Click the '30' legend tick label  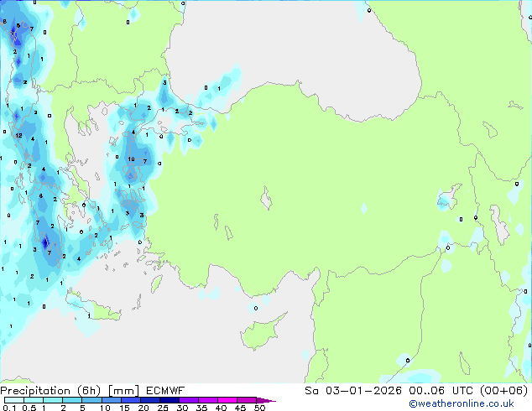(x=182, y=408)
